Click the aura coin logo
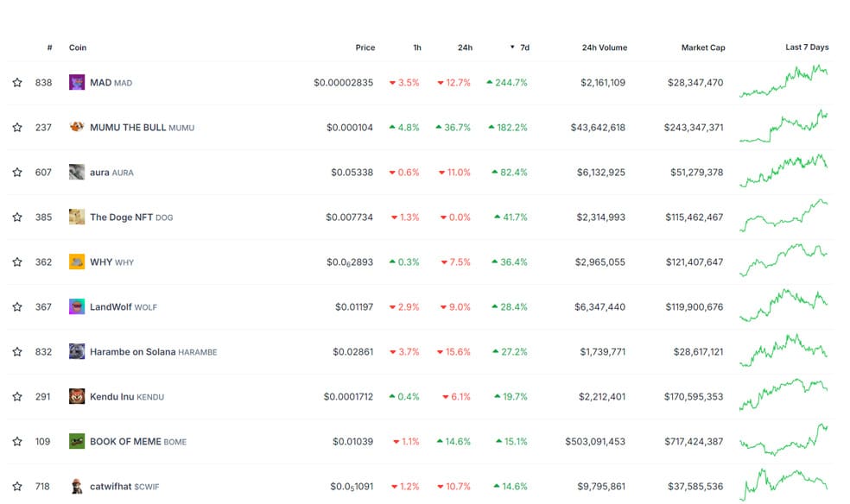Image resolution: width=850 pixels, height=504 pixels. click(x=77, y=172)
